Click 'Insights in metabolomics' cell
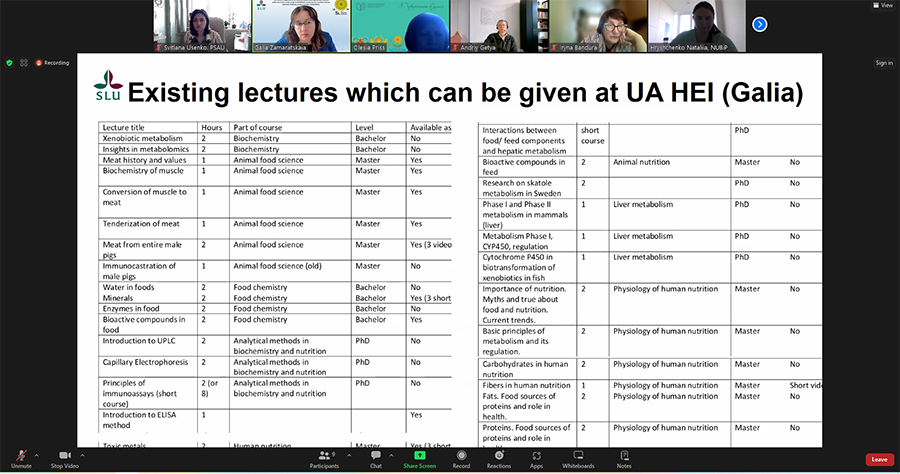Screen dimensions: 900x474 pos(146,149)
